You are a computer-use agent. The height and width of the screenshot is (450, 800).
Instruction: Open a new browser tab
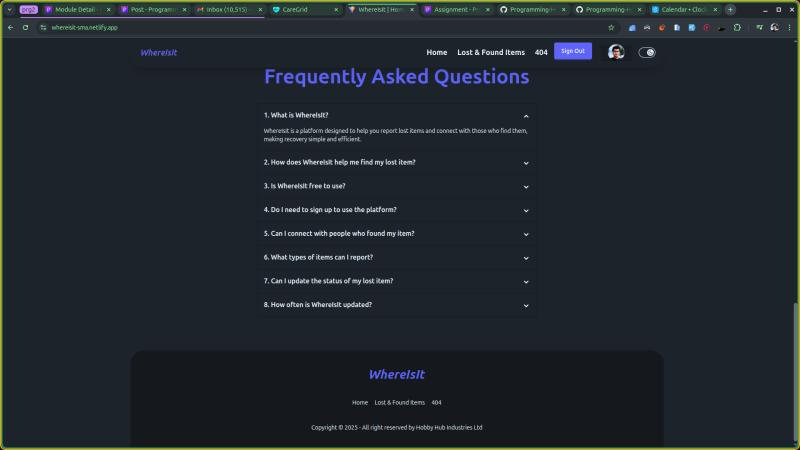730,10
